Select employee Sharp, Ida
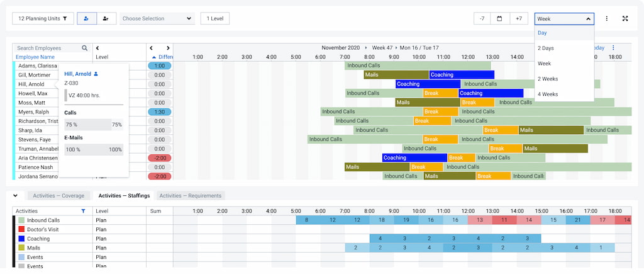644x274 pixels. [30, 130]
